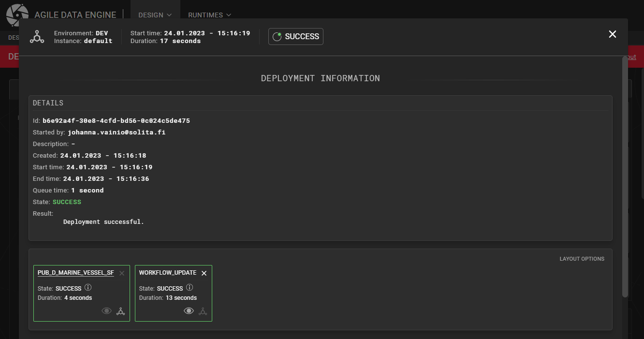This screenshot has width=644, height=339.
Task: Open LAYOUT OPTIONS
Action: coord(582,259)
